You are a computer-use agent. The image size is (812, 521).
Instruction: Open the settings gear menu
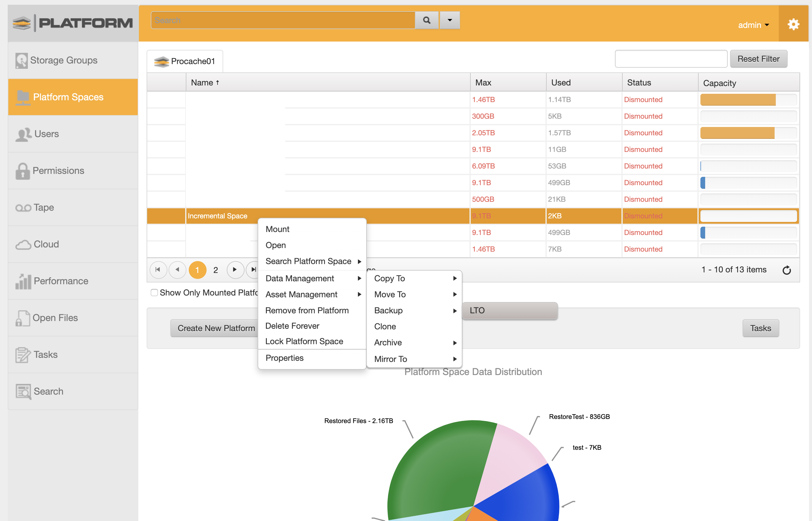pos(793,24)
